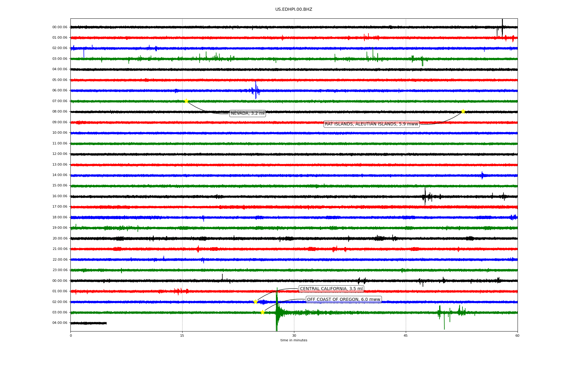
Task: Click the 16:00:06 time row label
Action: tap(60, 196)
